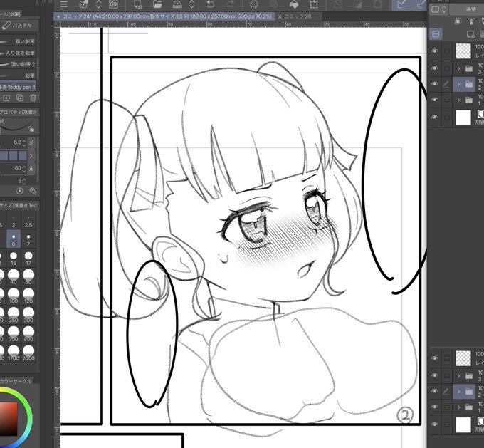484x448 pixels.
Task: Pick brush size 50 preset
Action: coord(28,277)
